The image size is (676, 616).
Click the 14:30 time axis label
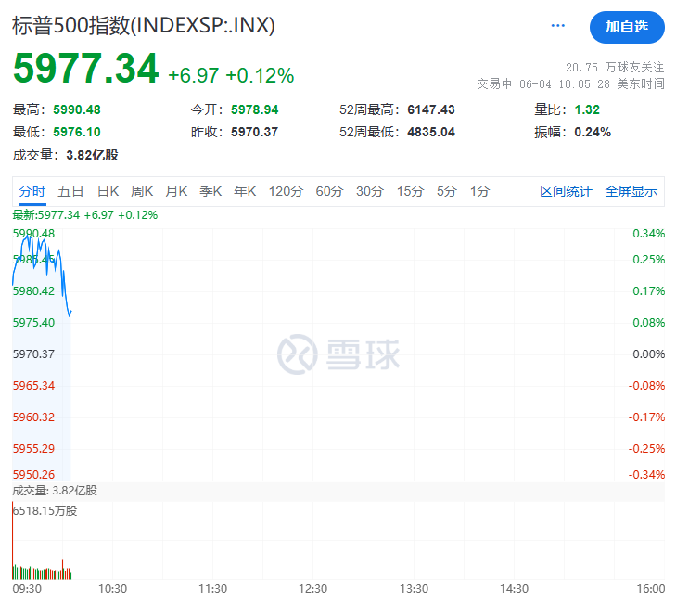(514, 589)
